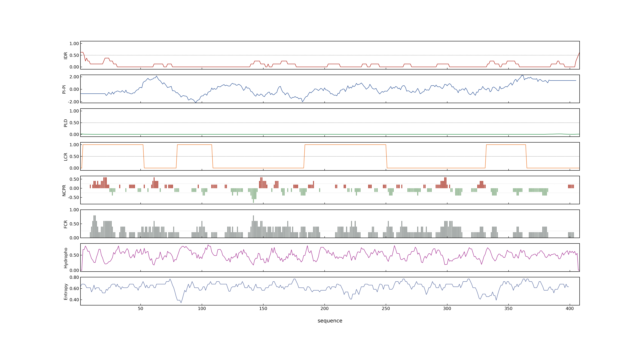Screen dimensions: 644x343
Task: Click the -0.50 tick on NCPR axis
Action: click(x=73, y=197)
